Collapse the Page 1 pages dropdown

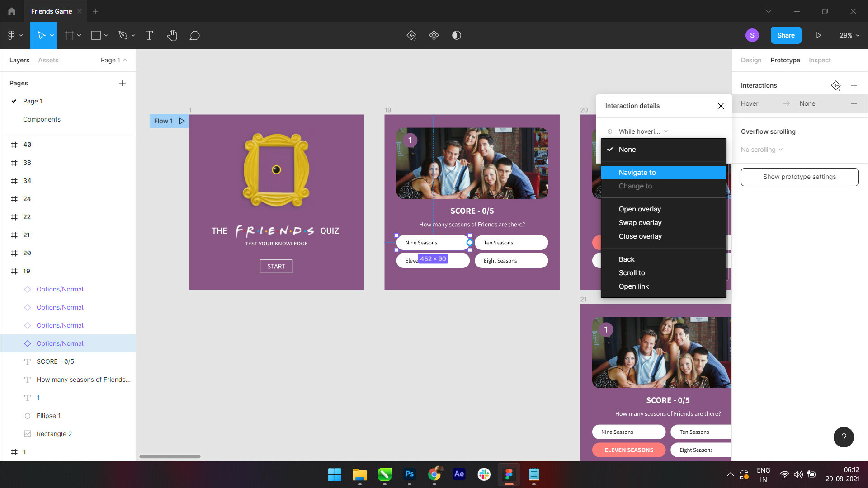tap(113, 60)
